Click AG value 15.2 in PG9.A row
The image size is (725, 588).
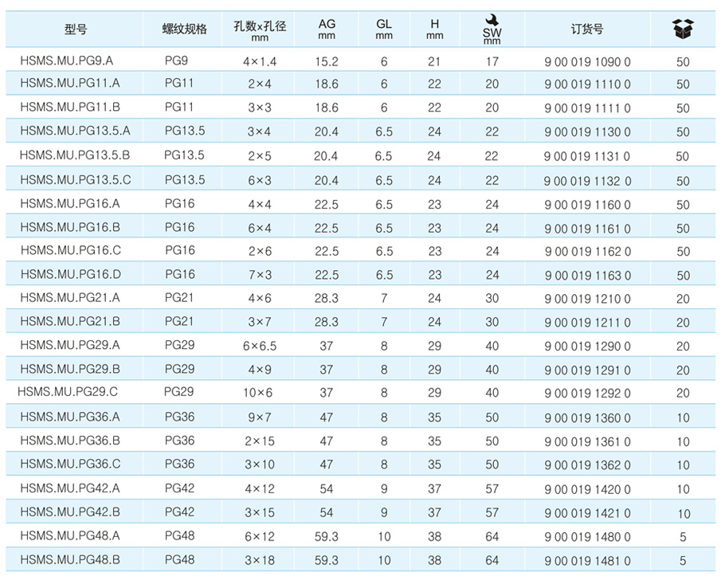(x=327, y=61)
